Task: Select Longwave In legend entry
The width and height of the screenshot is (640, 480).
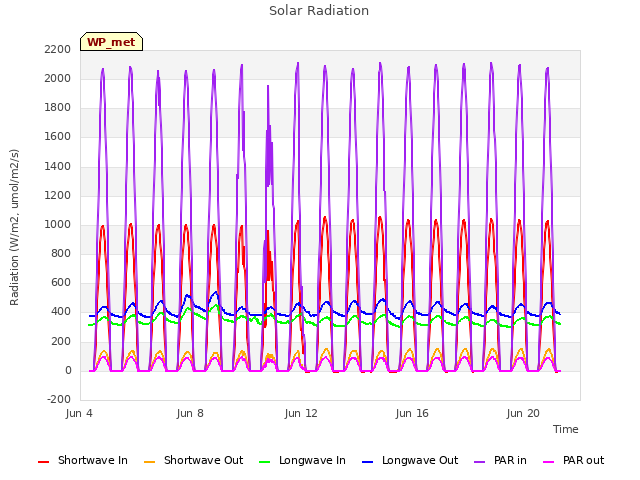Action: click(x=302, y=460)
